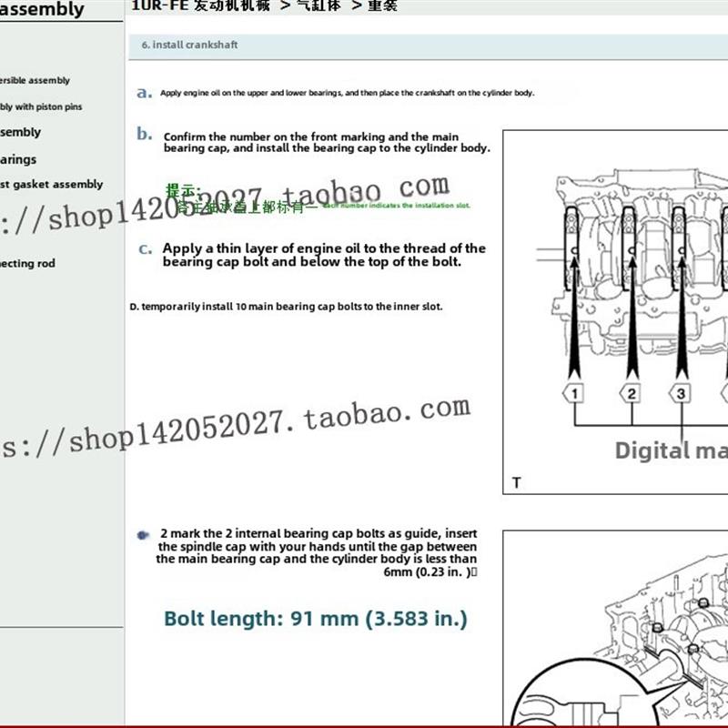Click the 'assembly' sidebar heading
Screen dimensions: 728x728
pyautogui.click(x=42, y=9)
